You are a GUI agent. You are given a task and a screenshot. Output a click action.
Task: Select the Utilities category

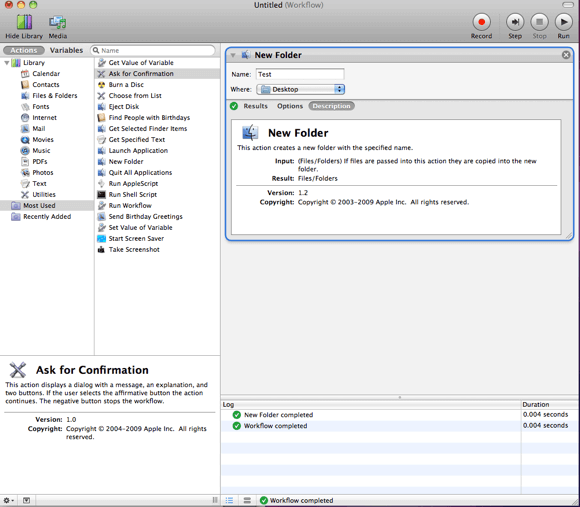point(44,195)
